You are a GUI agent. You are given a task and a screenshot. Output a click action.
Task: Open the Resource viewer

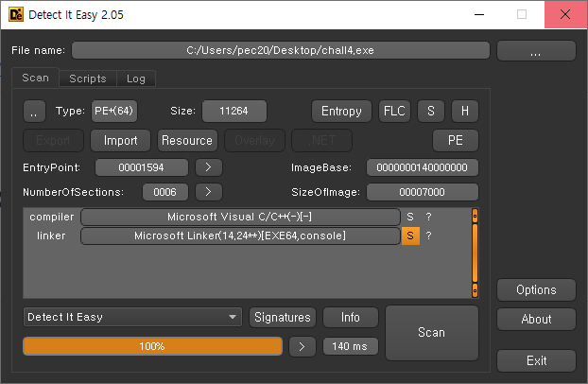click(187, 140)
